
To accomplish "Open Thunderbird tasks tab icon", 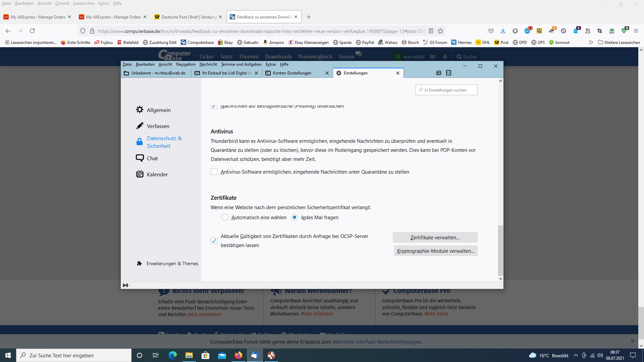I will coord(449,73).
